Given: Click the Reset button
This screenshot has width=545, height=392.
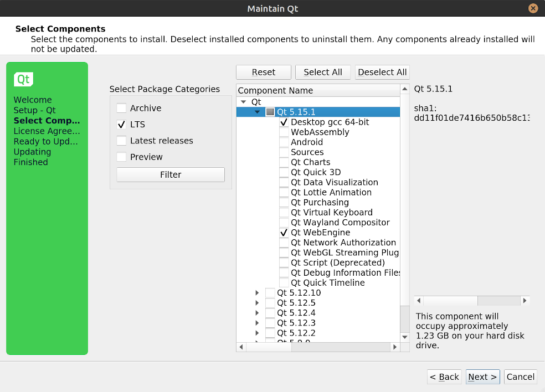Looking at the screenshot, I should [x=264, y=73].
